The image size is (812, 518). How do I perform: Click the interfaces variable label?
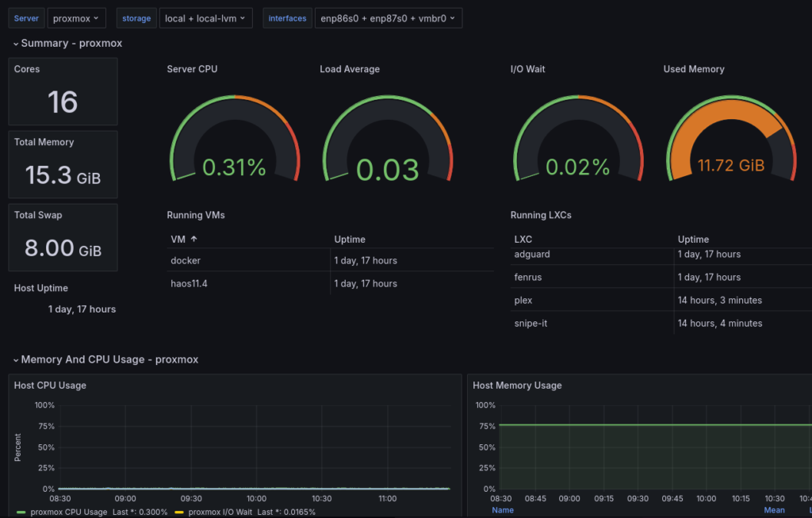click(287, 17)
